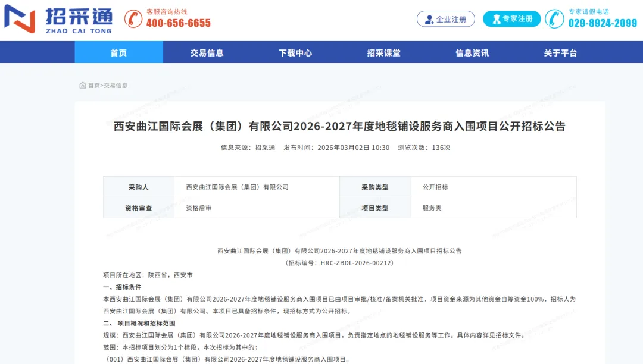This screenshot has height=364, width=643.
Task: Click hotline number 400-656-6655
Action: click(179, 23)
